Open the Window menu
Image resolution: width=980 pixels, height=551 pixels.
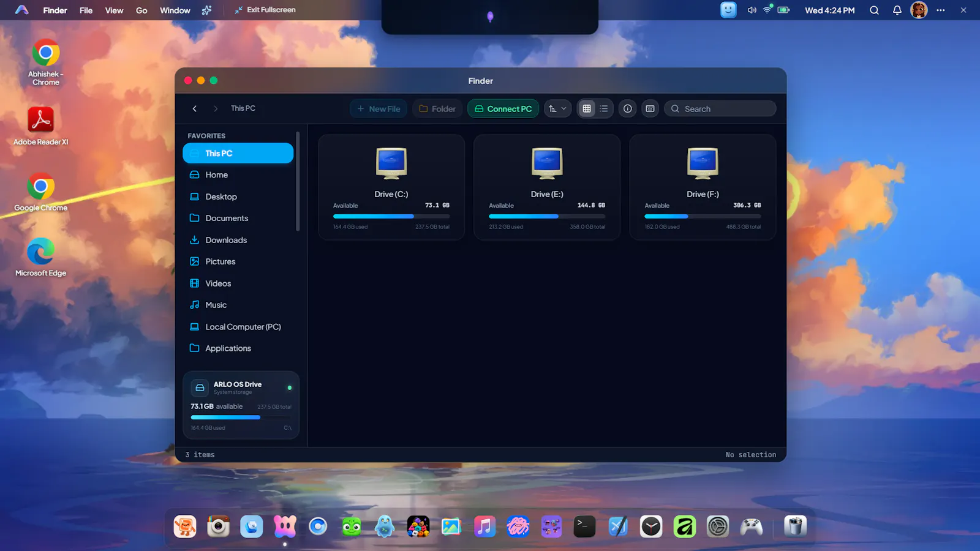[x=175, y=10]
